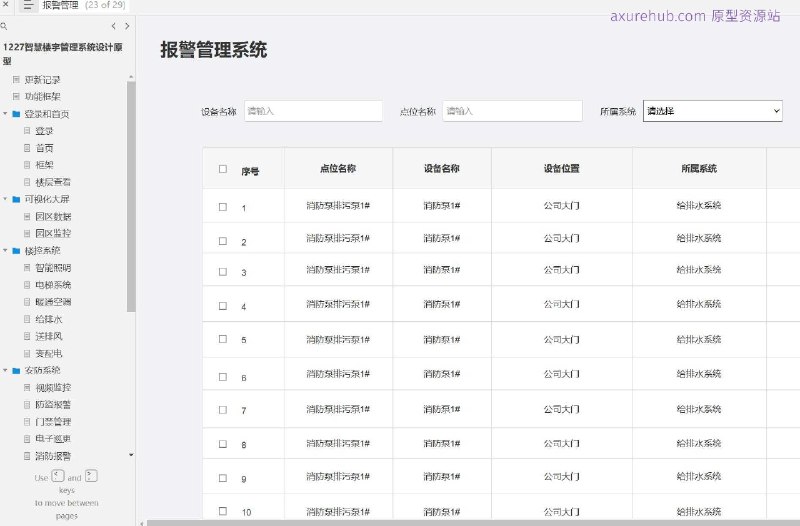Click the search magnifier icon in sidebar
This screenshot has width=800, height=526.
coord(4,26)
